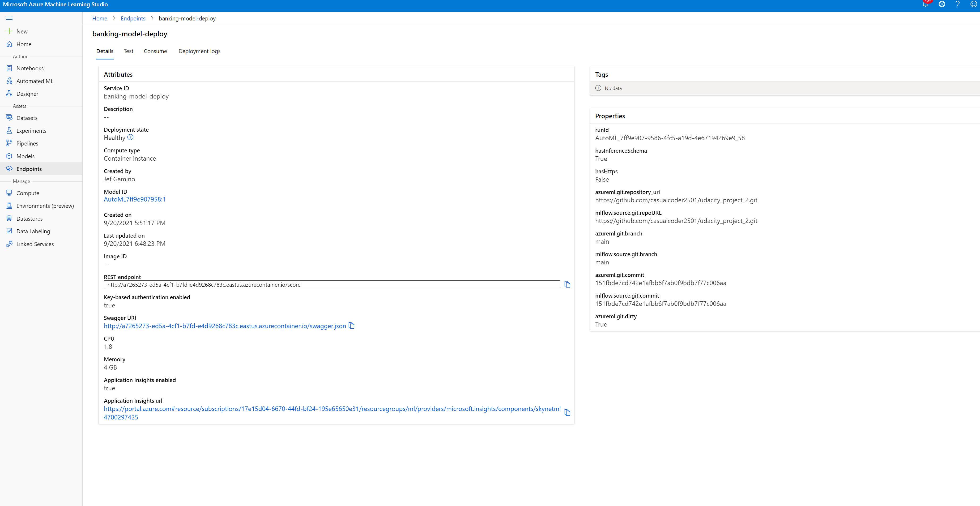Viewport: 980px width, 506px height.
Task: View the Deployment logs tab
Action: pos(199,51)
